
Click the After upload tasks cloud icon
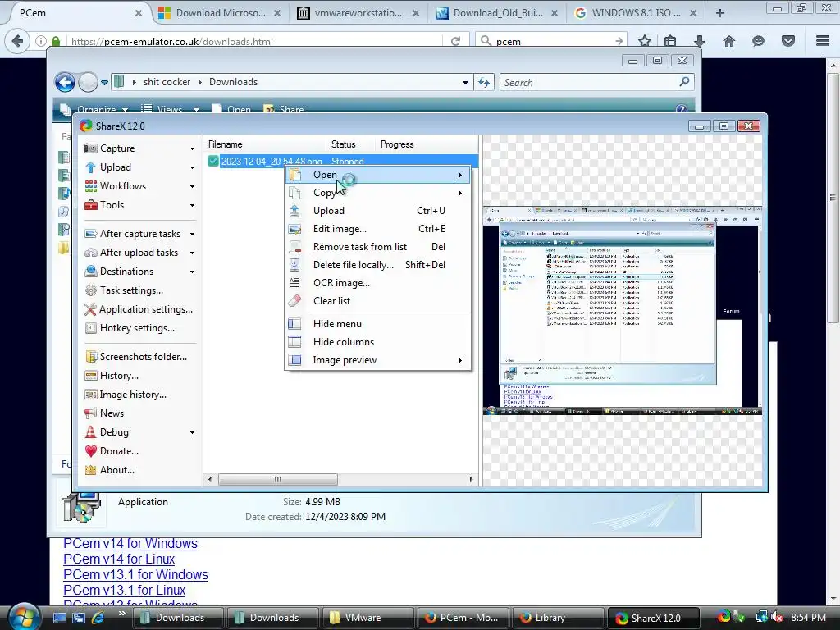(x=90, y=253)
